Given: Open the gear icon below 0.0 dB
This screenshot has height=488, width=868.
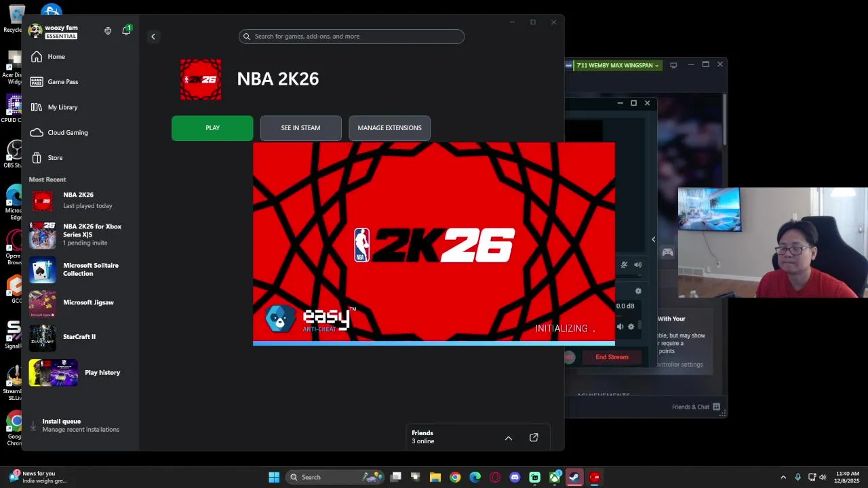Looking at the screenshot, I should pyautogui.click(x=631, y=327).
